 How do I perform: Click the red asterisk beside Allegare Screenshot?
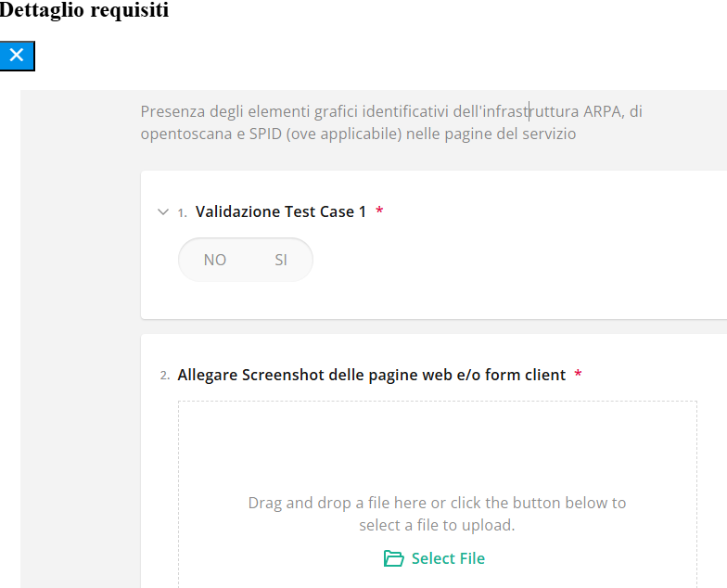click(578, 375)
